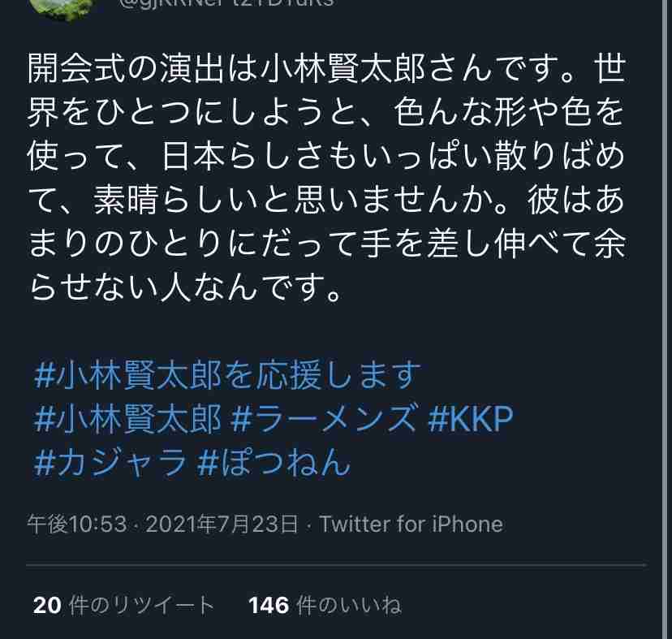Click the 午後10:53 timestamp

coord(77,524)
